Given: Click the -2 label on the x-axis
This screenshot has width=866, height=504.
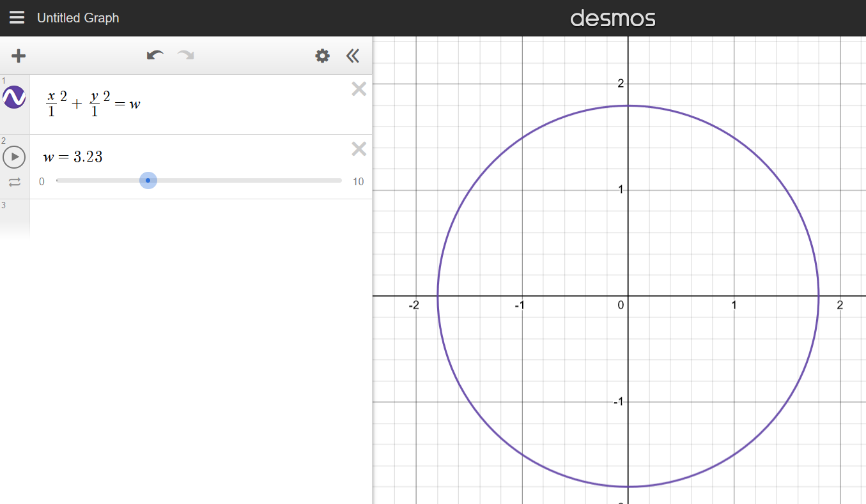Looking at the screenshot, I should (x=414, y=305).
